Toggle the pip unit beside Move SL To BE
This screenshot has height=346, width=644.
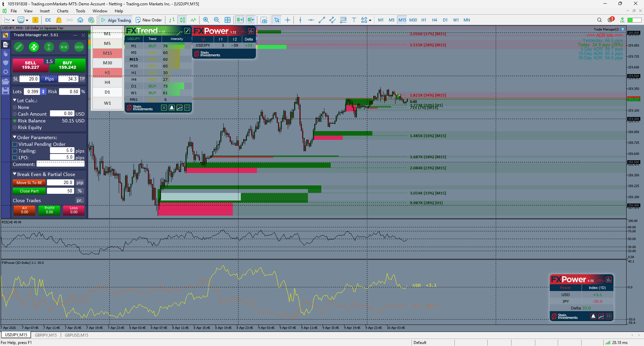click(x=80, y=183)
